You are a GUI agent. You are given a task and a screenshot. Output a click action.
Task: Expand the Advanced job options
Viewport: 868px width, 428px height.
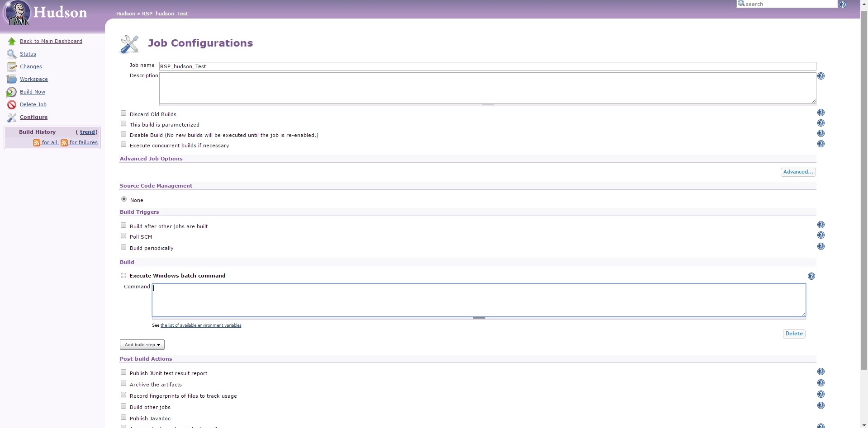[798, 172]
